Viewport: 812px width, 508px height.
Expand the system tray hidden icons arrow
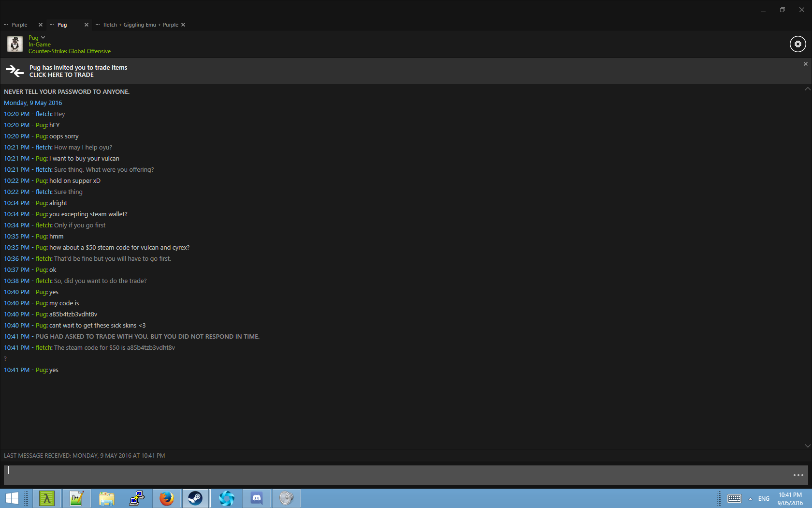(750, 499)
